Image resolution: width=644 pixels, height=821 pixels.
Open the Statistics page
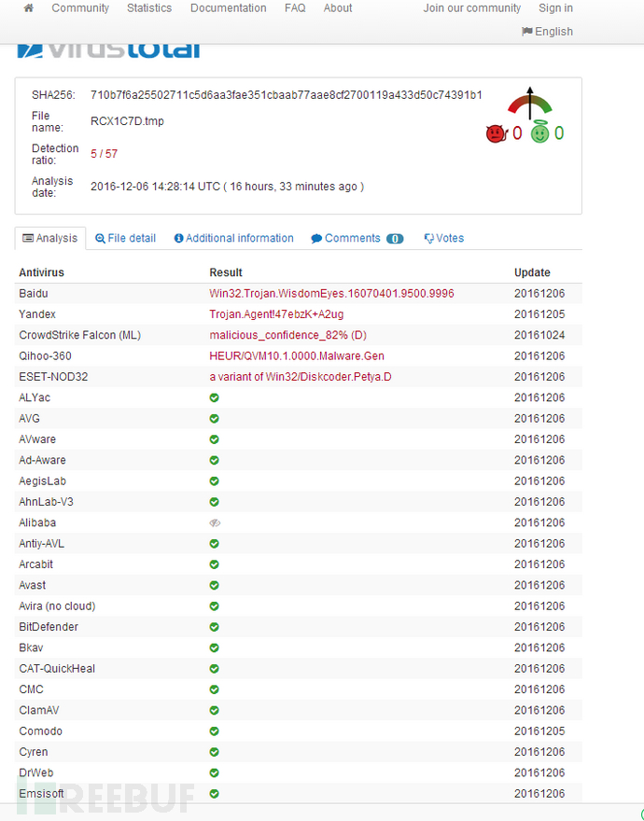(x=149, y=7)
